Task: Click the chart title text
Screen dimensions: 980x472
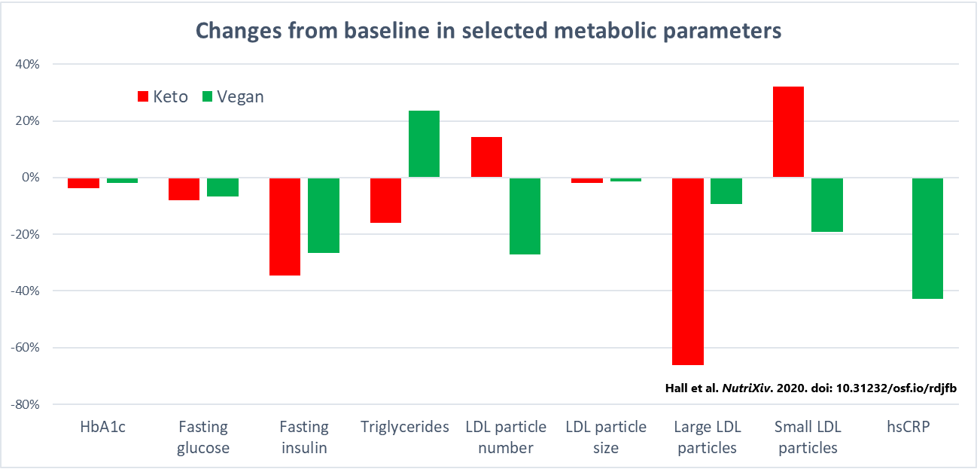Action: 488,31
